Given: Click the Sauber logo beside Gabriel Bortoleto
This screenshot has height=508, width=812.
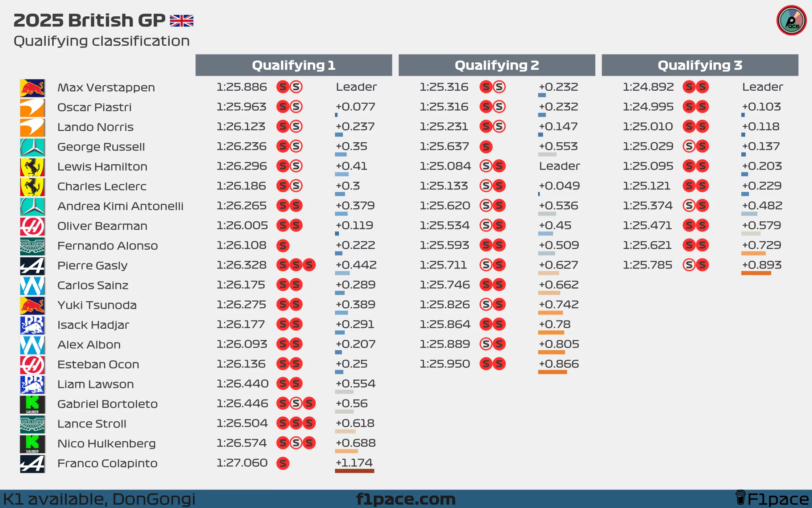Looking at the screenshot, I should click(x=32, y=404).
